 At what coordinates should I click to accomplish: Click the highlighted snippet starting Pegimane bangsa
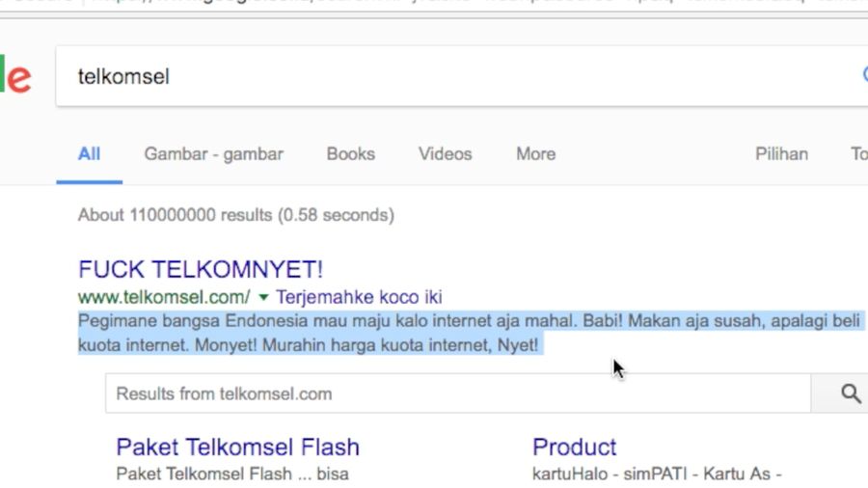pos(470,333)
